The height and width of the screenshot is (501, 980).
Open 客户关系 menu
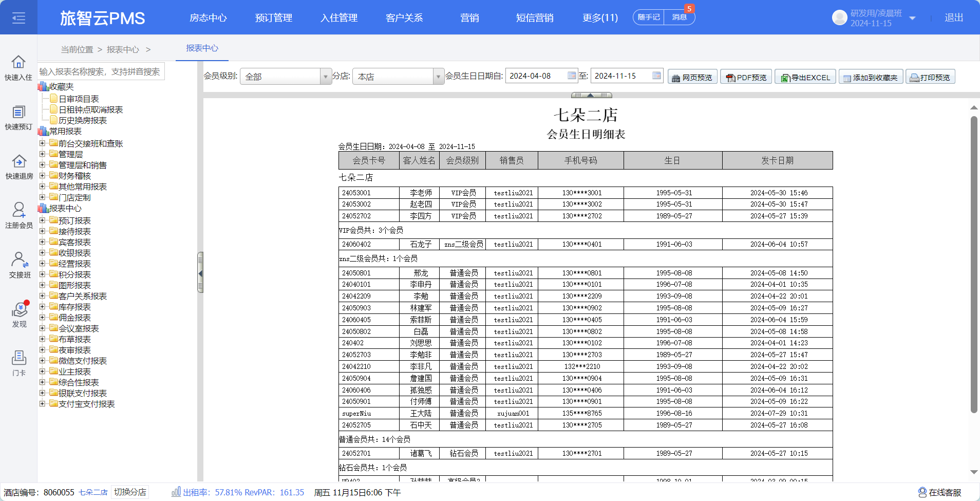[404, 18]
